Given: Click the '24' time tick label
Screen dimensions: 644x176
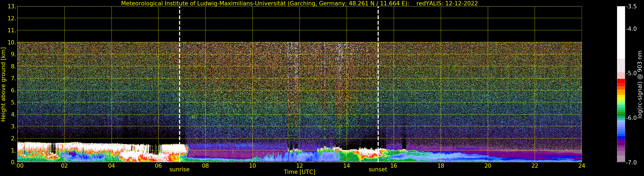Looking at the screenshot, I should 582,166.
